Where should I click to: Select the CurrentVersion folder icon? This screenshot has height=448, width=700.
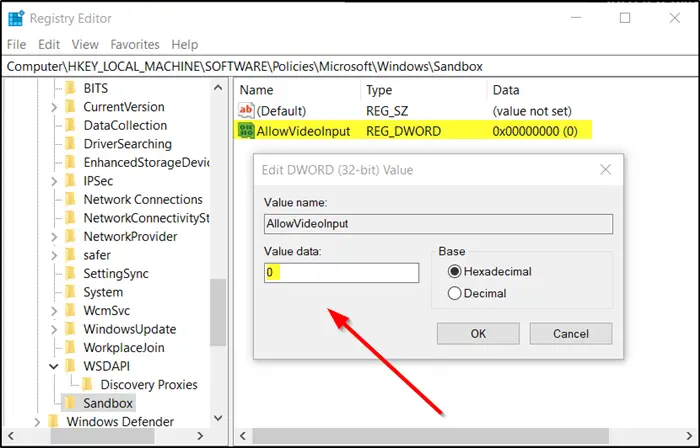71,107
